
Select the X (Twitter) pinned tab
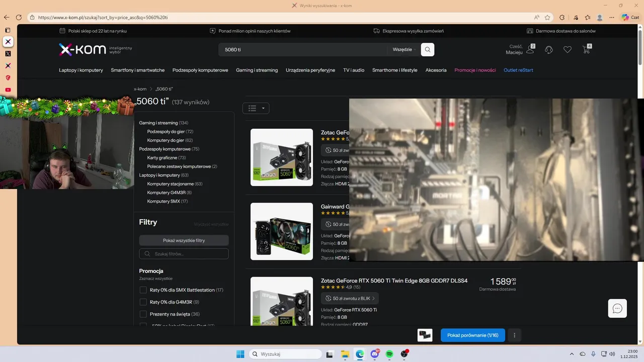click(8, 54)
